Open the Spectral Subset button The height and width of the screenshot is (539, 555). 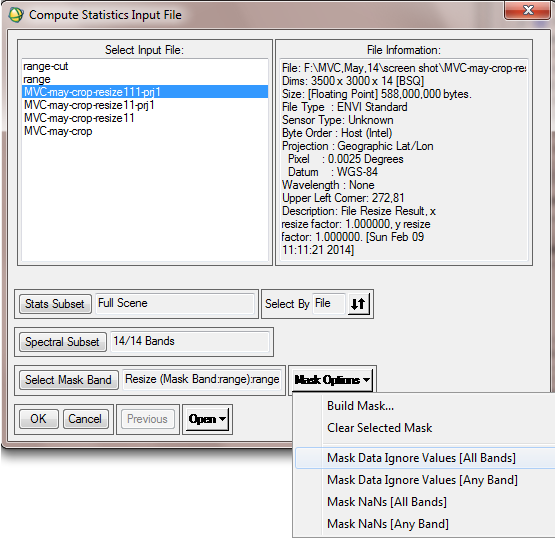(62, 342)
